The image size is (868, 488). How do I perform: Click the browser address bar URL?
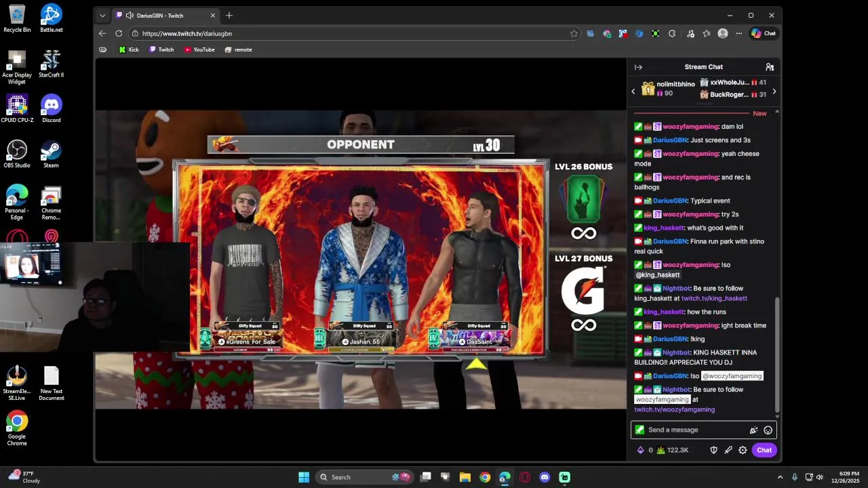click(x=187, y=33)
